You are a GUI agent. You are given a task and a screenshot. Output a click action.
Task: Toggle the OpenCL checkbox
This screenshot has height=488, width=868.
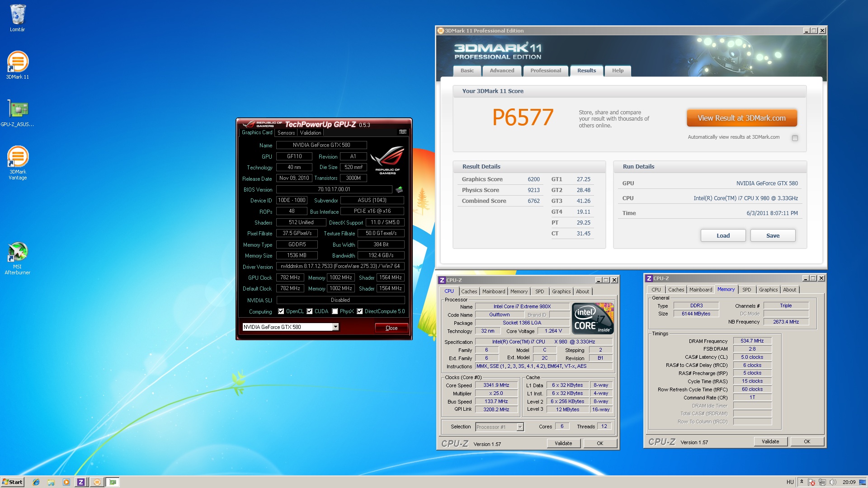[x=281, y=311]
